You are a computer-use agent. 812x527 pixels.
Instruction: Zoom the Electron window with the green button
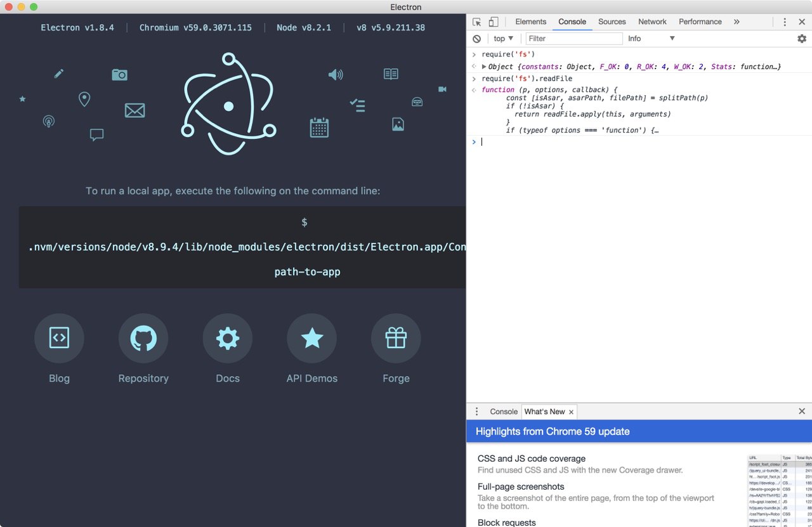(34, 7)
